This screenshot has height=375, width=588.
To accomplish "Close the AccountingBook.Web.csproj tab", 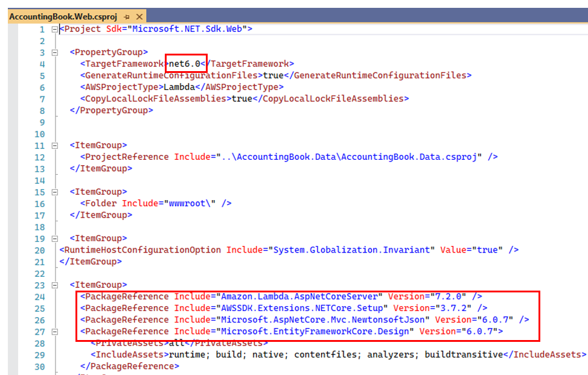I will coord(139,17).
